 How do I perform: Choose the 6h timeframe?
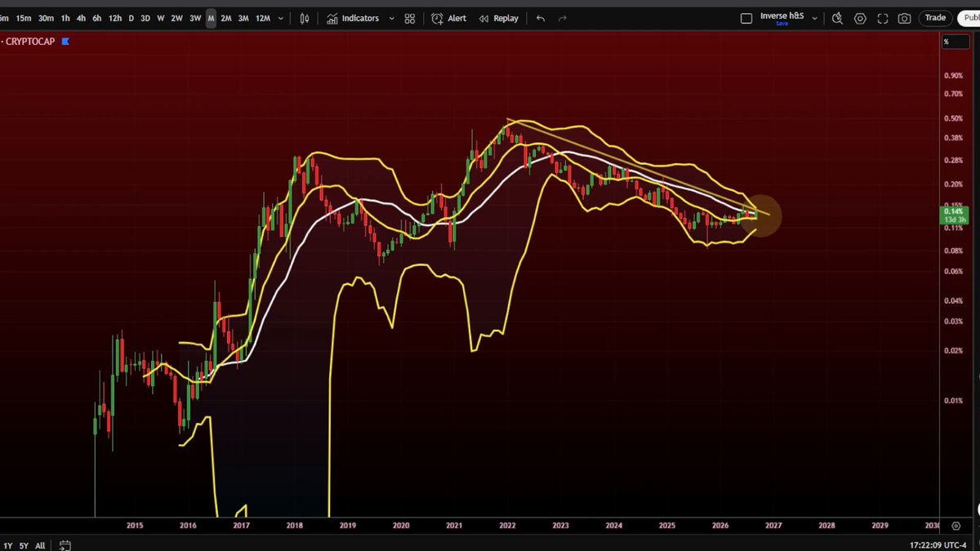pos(97,18)
